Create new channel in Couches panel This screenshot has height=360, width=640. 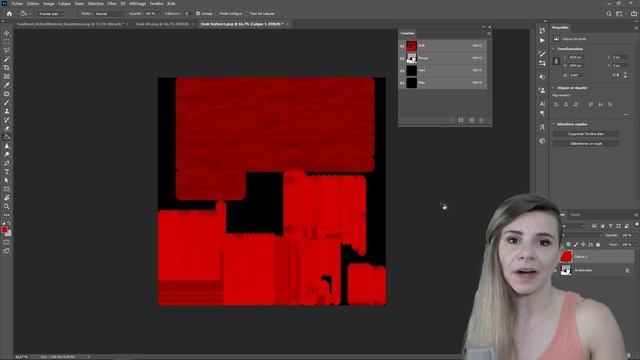471,120
